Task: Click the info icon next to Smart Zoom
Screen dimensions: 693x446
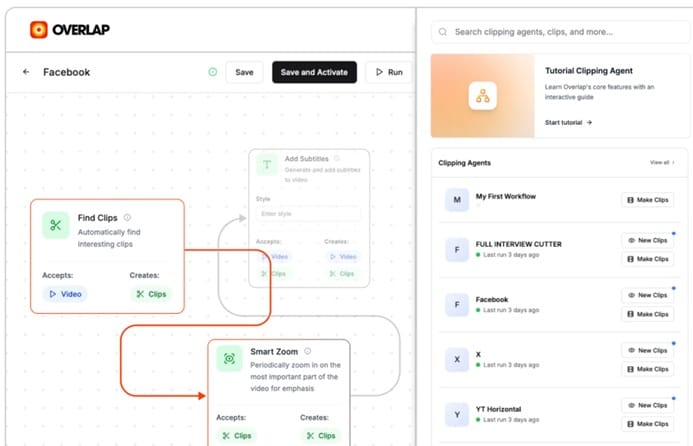Action: pyautogui.click(x=308, y=351)
